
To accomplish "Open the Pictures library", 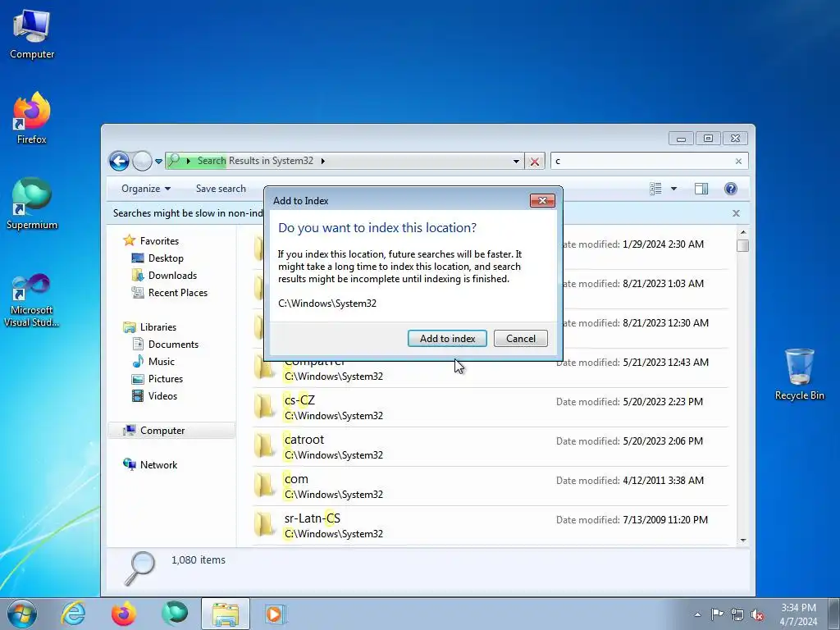I will (166, 378).
